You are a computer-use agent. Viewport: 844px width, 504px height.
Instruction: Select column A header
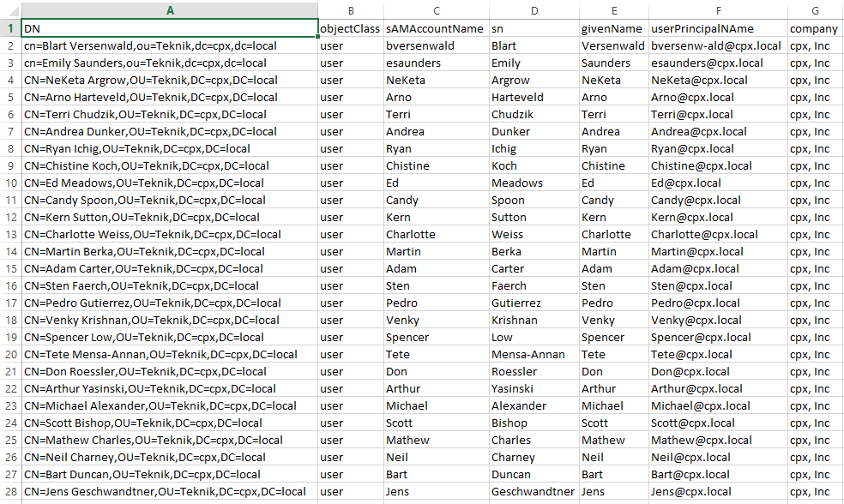click(170, 11)
